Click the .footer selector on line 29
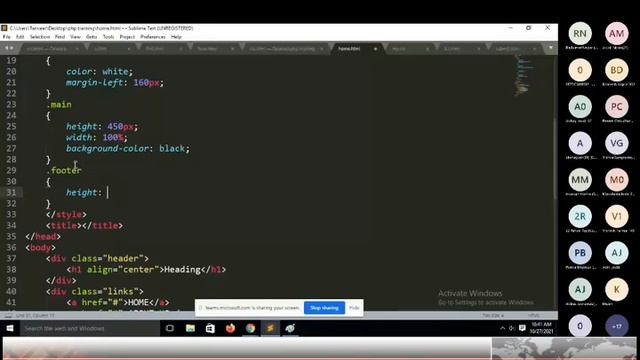Image resolution: width=640 pixels, height=360 pixels. coord(64,170)
